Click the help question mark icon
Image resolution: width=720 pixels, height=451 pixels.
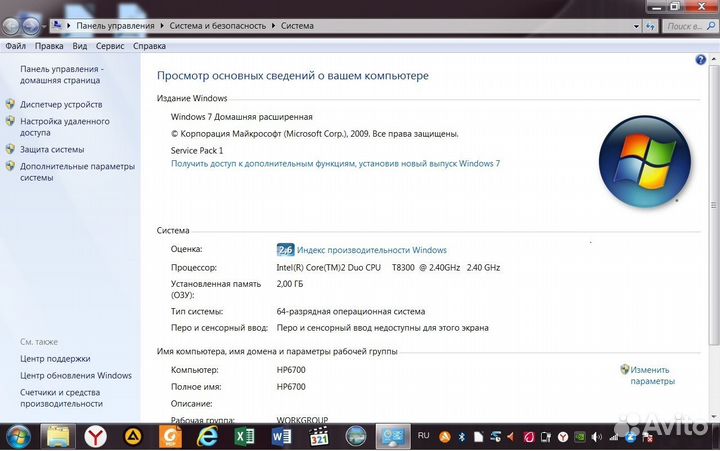[x=700, y=62]
